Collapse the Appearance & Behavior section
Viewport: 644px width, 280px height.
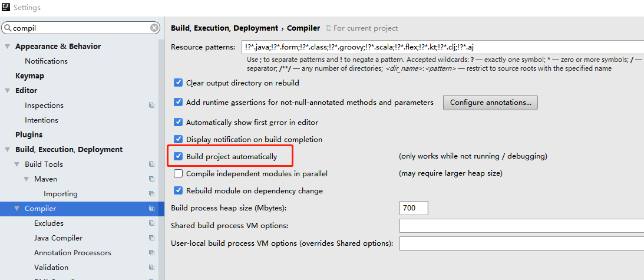[x=8, y=47]
